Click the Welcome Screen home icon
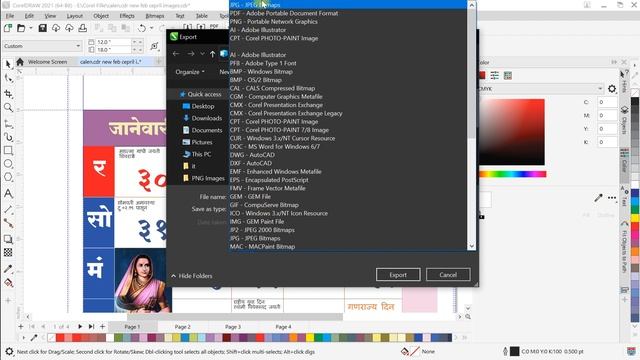 (x=20, y=62)
